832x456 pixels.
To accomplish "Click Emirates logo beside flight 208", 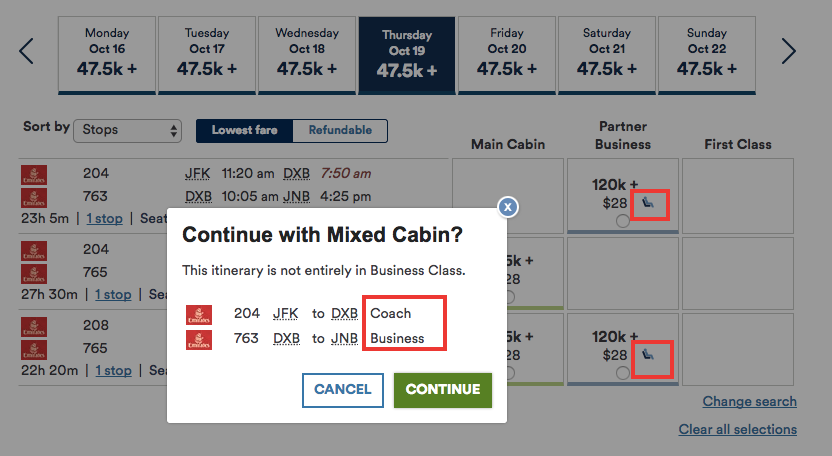I will click(34, 326).
